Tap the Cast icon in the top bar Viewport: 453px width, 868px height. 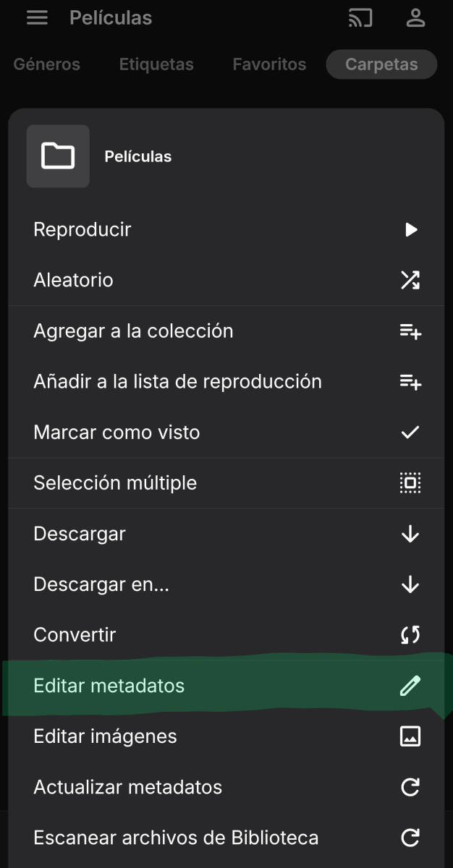click(360, 17)
